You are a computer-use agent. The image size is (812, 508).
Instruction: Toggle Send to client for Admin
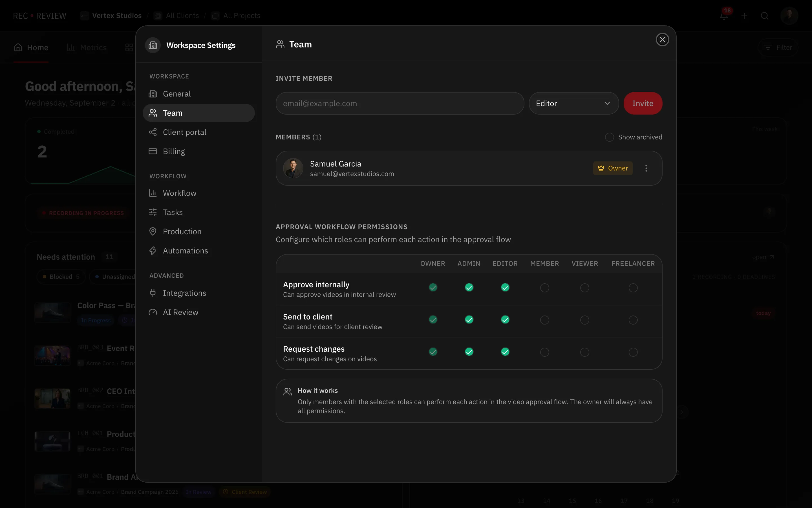point(469,320)
